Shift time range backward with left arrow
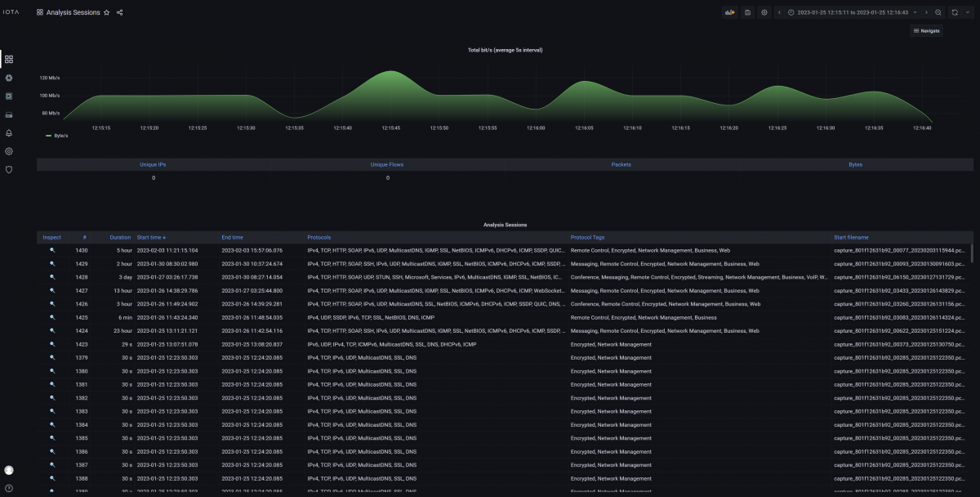 click(x=780, y=12)
